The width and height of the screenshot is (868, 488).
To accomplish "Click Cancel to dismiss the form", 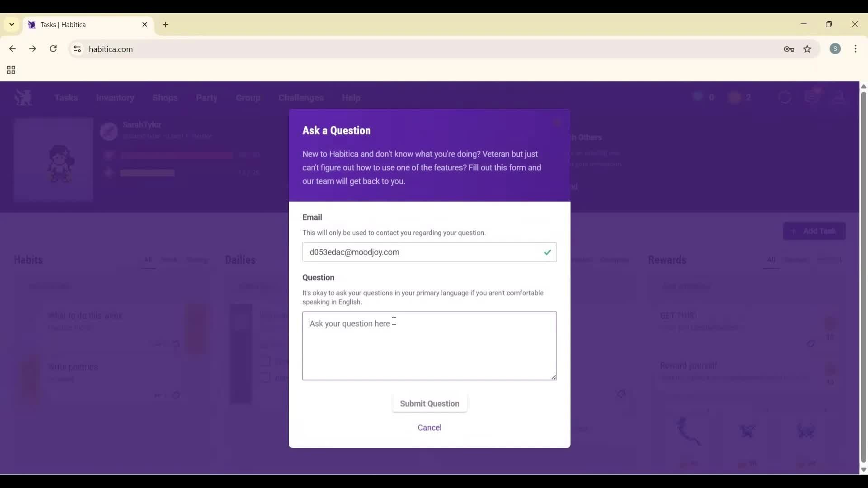I will coord(429,427).
